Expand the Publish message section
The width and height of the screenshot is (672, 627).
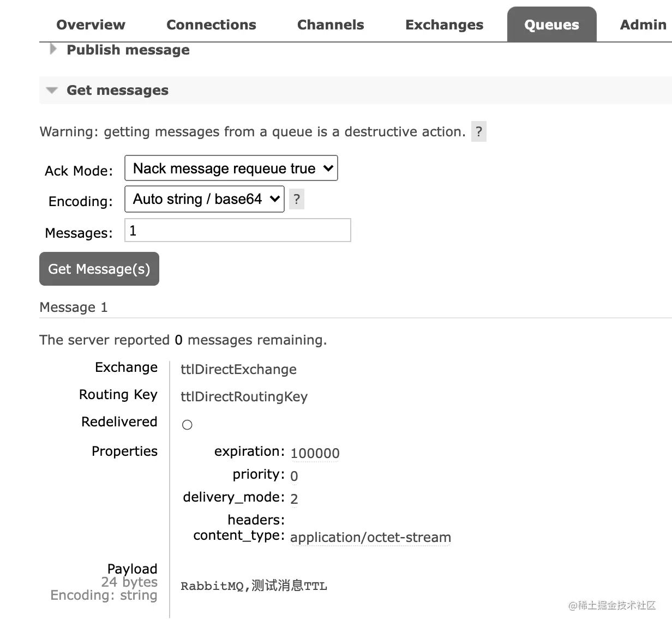[x=128, y=50]
